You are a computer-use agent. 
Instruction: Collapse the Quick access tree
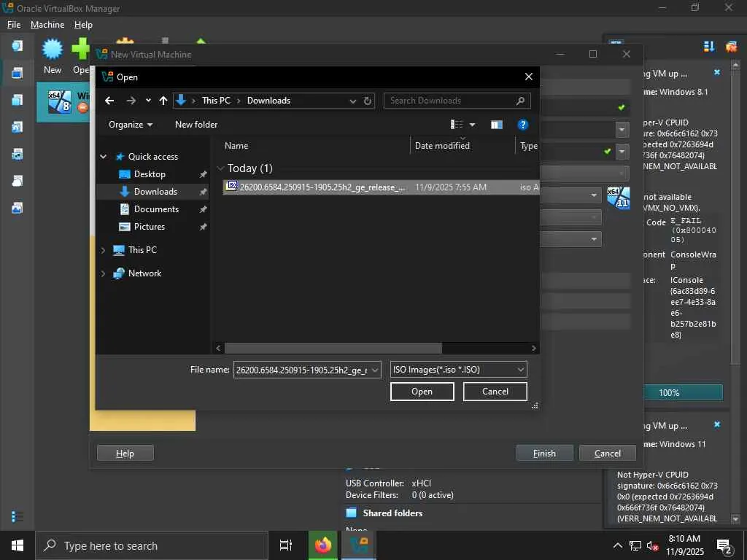[104, 156]
